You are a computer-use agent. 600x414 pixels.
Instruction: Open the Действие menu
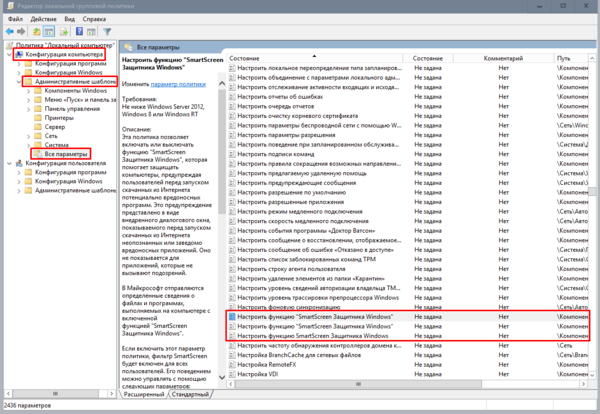pyautogui.click(x=44, y=18)
